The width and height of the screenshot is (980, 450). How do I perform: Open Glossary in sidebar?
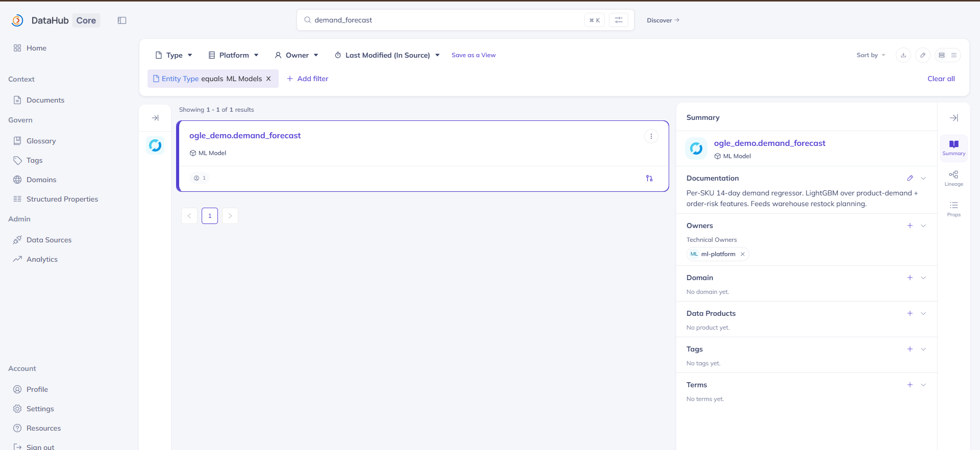point(41,141)
